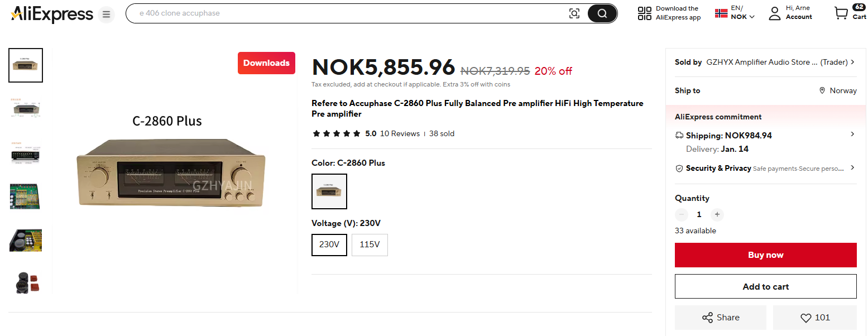Expand the Security & Privacy details
Image resolution: width=868 pixels, height=336 pixels.
coord(852,168)
